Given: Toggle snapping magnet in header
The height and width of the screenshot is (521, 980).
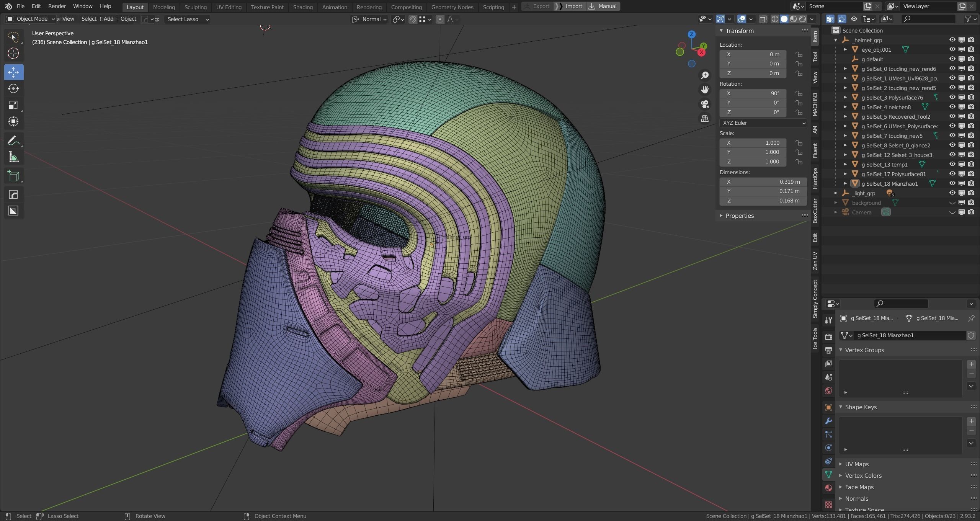Looking at the screenshot, I should [413, 19].
